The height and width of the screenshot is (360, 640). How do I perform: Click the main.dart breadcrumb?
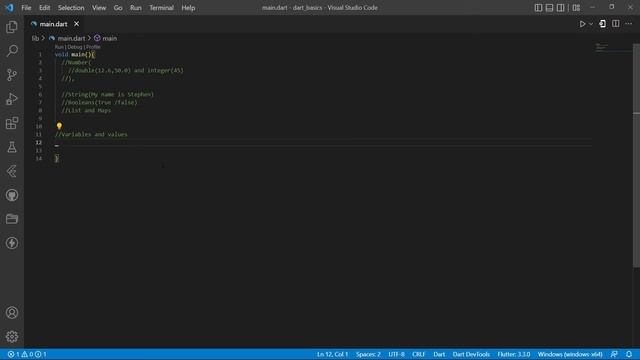(x=71, y=38)
